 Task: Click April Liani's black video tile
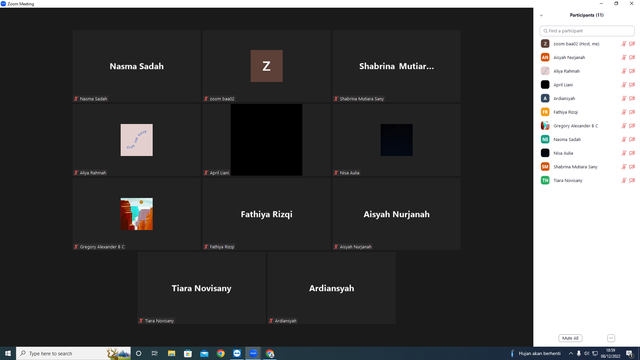(x=267, y=140)
